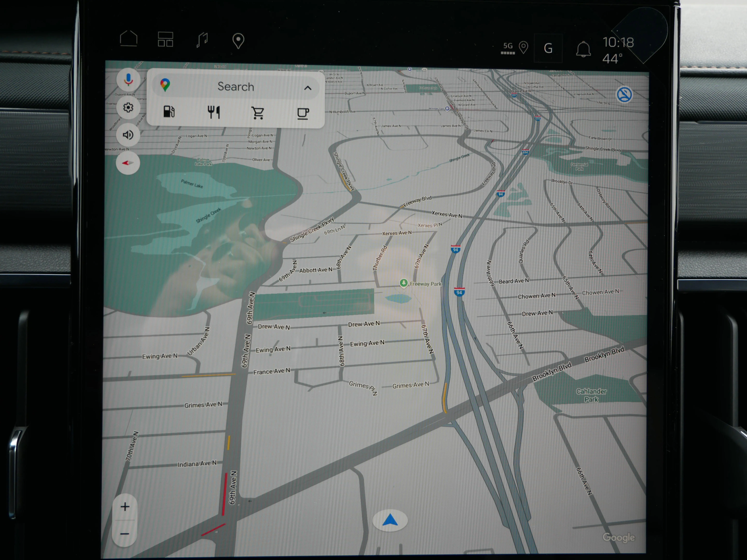Tap the Palmer Lake label
The height and width of the screenshot is (560, 747).
pos(192,184)
